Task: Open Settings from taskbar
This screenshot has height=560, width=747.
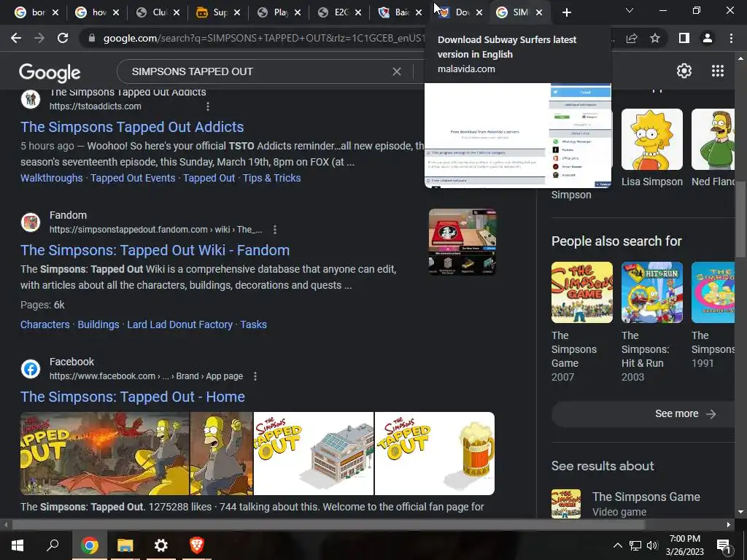Action: pyautogui.click(x=161, y=545)
